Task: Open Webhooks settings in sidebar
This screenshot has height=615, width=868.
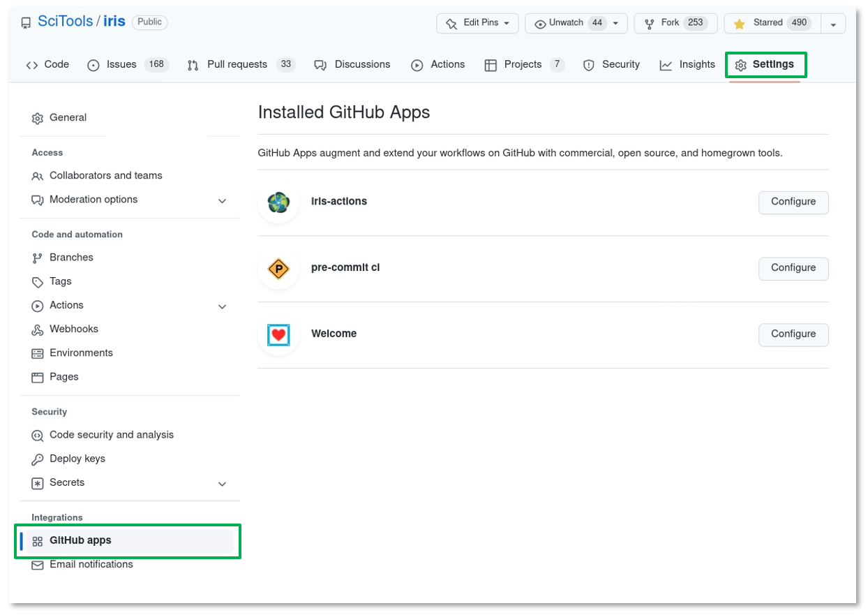Action: pos(73,329)
